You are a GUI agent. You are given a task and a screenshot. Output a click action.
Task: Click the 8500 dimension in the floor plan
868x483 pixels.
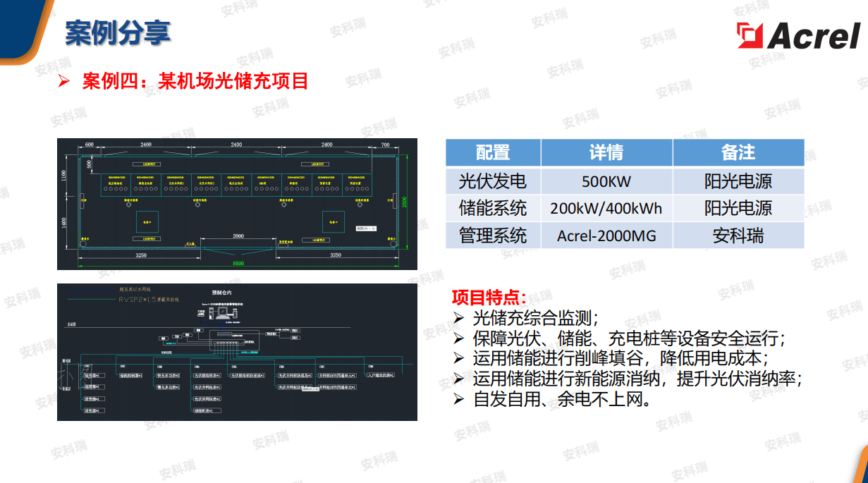pos(238,263)
